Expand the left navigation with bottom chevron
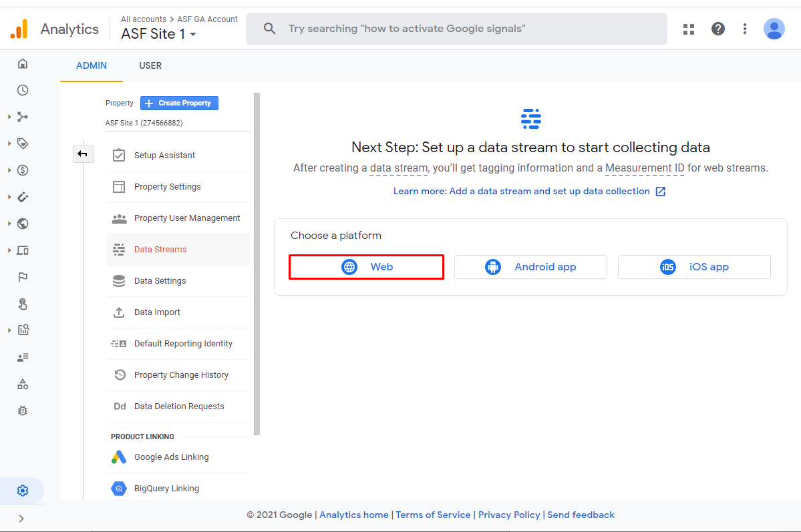The height and width of the screenshot is (532, 801). [x=21, y=519]
